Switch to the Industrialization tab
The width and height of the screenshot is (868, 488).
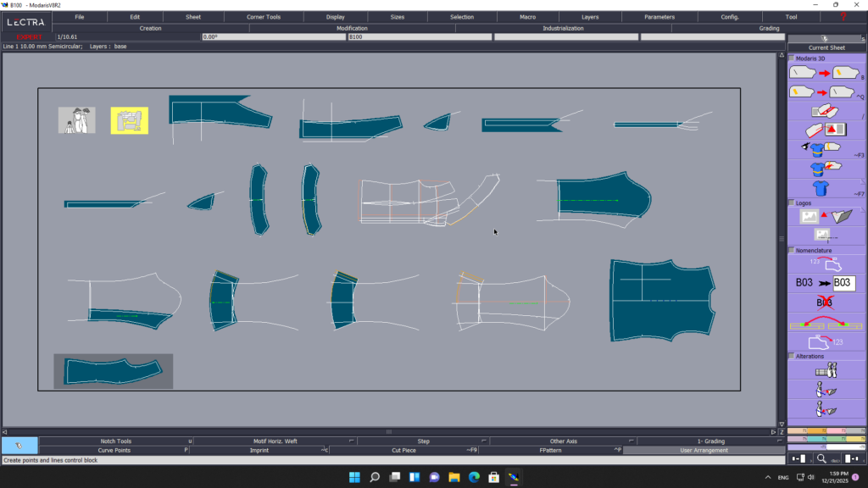click(563, 28)
